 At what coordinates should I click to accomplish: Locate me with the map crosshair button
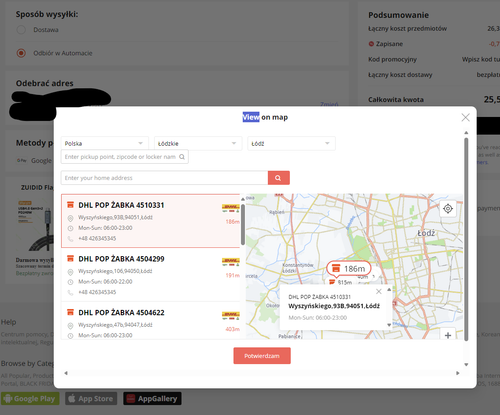pyautogui.click(x=448, y=209)
